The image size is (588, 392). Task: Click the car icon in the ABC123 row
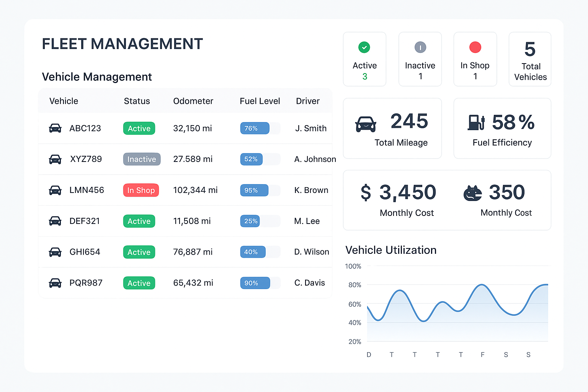pyautogui.click(x=55, y=128)
